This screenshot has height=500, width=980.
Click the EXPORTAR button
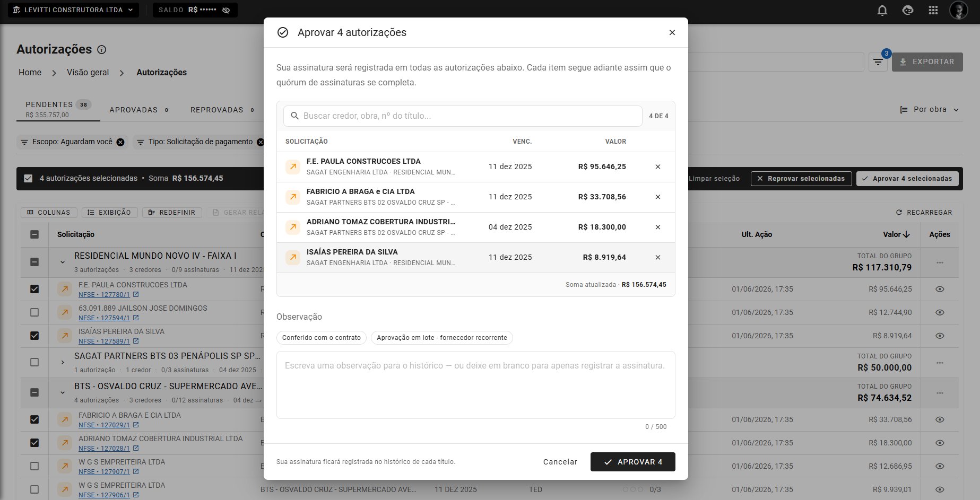(x=927, y=62)
